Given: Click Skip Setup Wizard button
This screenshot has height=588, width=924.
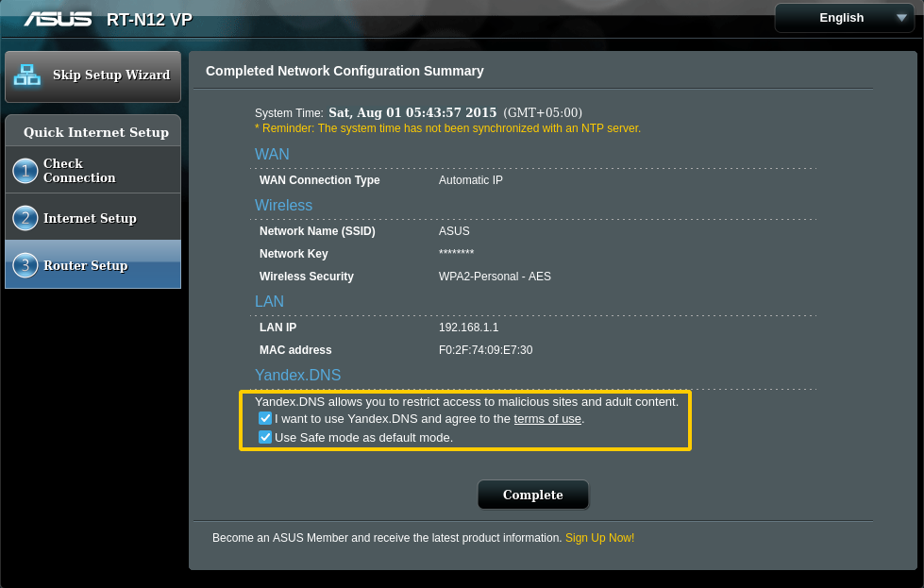Looking at the screenshot, I should pyautogui.click(x=110, y=76).
